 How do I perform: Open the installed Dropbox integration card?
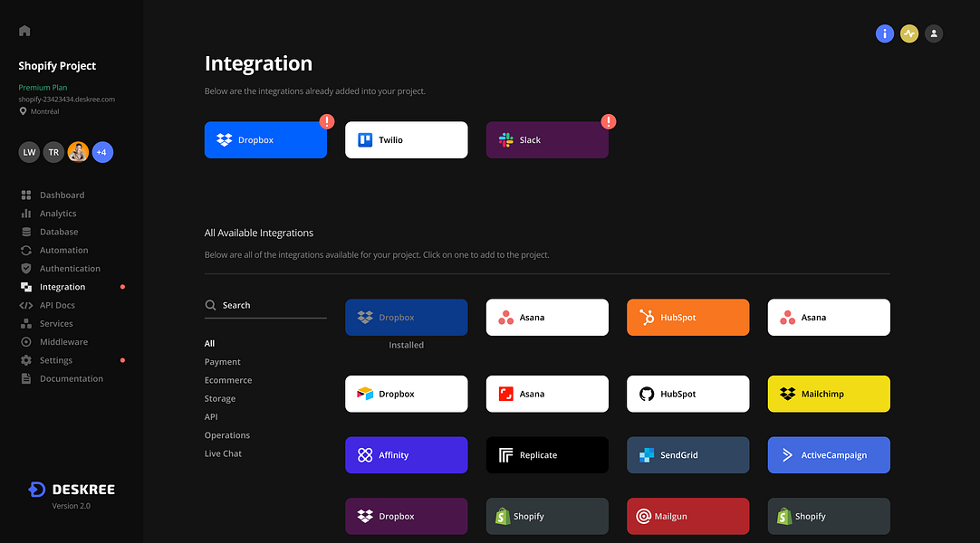click(x=265, y=139)
